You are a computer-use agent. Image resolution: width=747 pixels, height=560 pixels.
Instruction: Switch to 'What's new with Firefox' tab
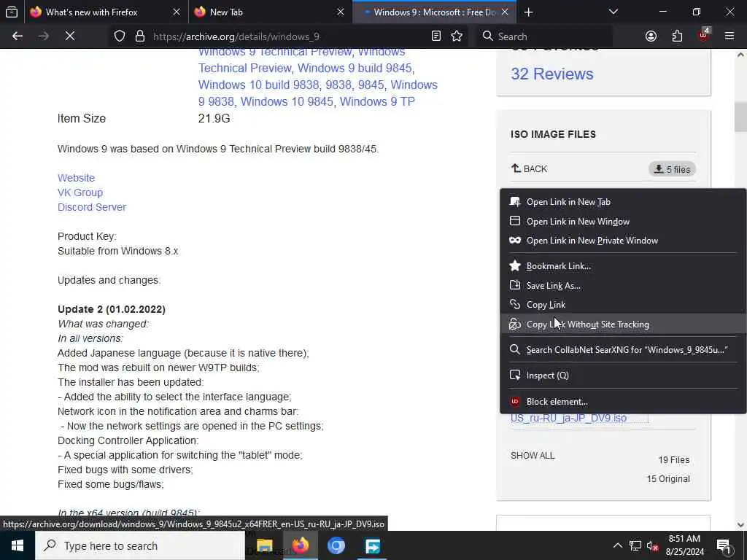point(92,12)
